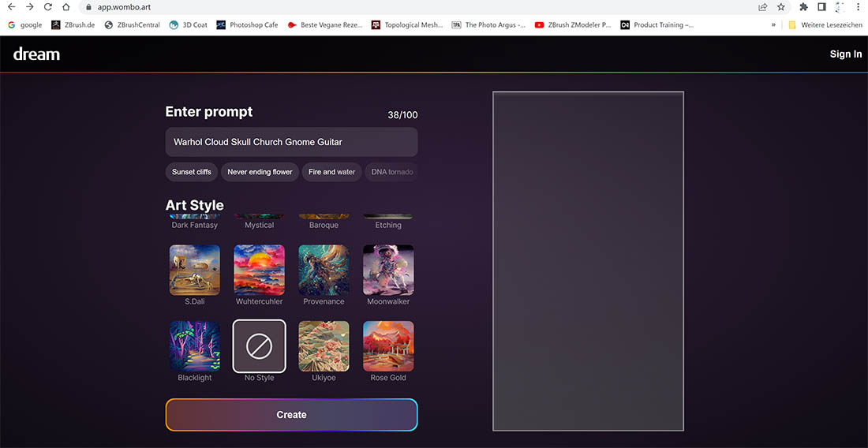
Task: Open the ZBrush ZModeler P... bookmark
Action: point(574,25)
